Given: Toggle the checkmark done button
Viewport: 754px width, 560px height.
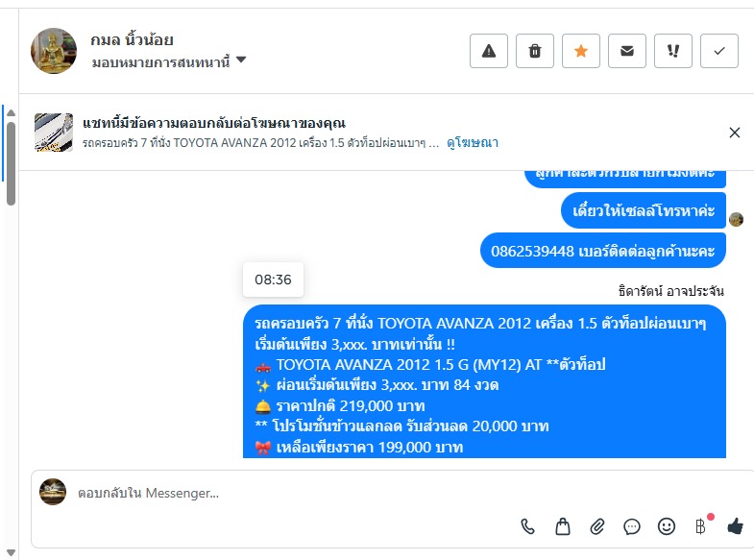Looking at the screenshot, I should pos(719,51).
